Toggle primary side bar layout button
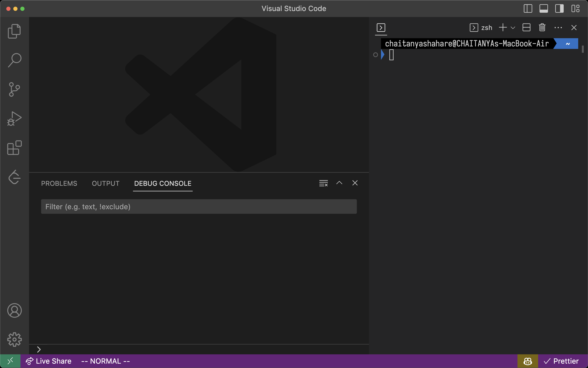Viewport: 588px width, 368px height. point(528,9)
